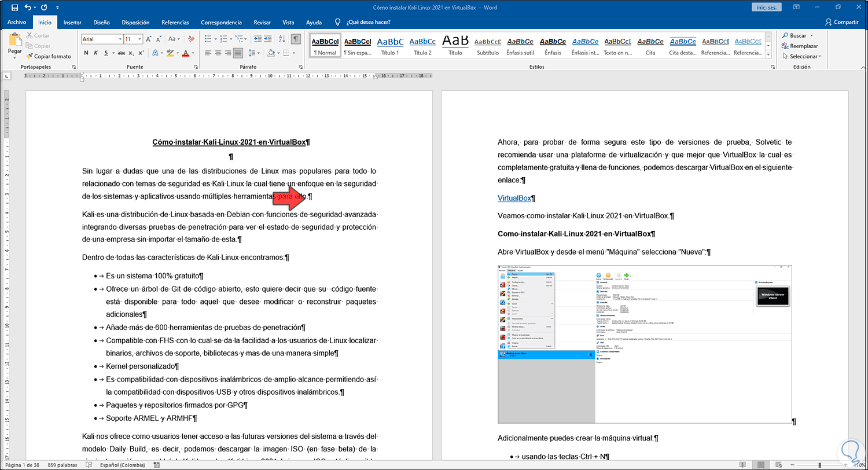Apply subscript formatting
The image size is (868, 470).
[x=131, y=53]
